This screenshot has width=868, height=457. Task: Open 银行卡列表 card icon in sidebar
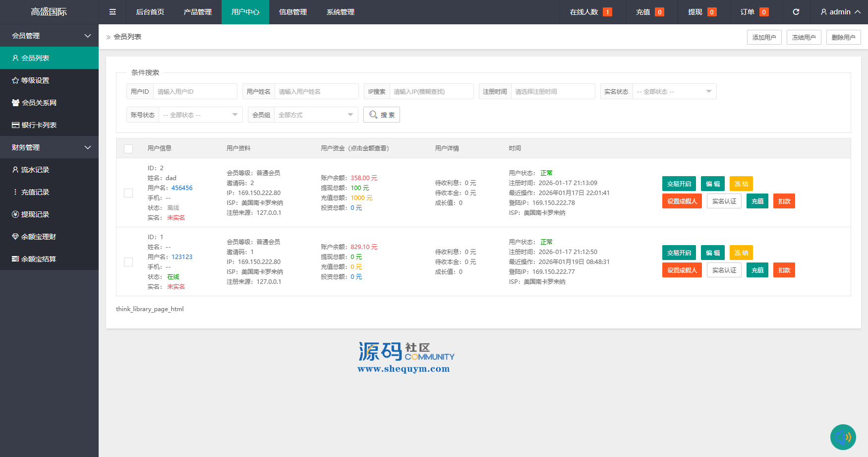[15, 125]
